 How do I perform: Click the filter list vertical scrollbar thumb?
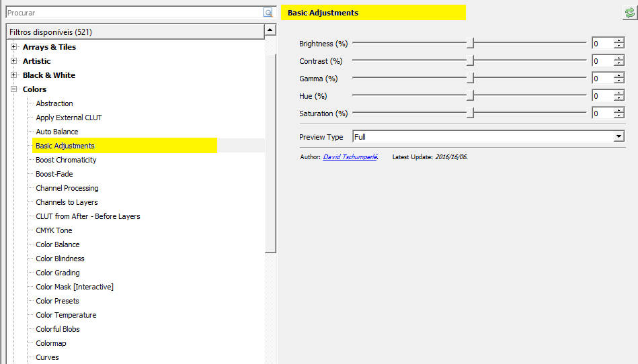(270, 152)
